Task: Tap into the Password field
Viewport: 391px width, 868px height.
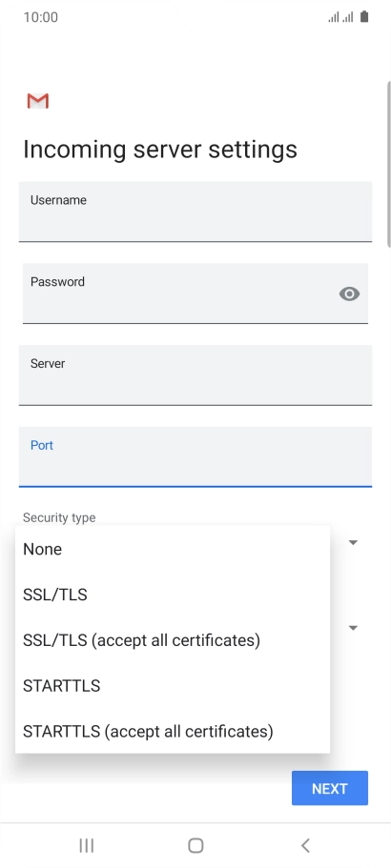Action: point(195,293)
